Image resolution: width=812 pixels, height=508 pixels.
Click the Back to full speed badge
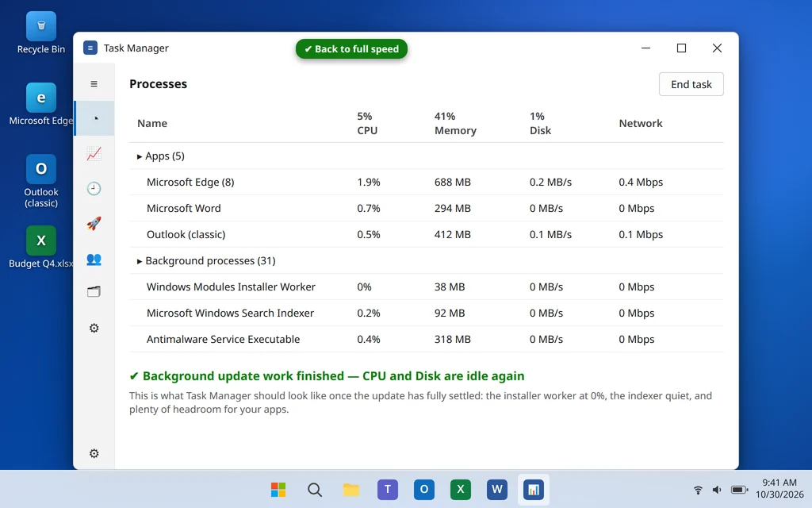tap(351, 48)
